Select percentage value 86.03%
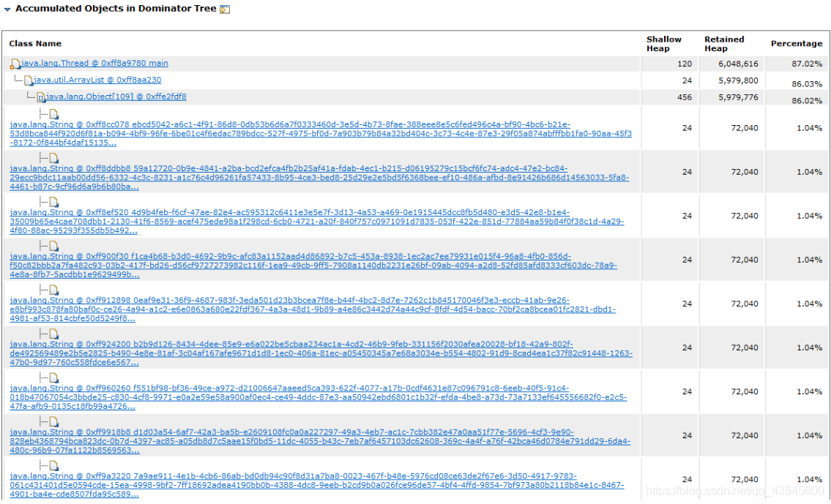Image resolution: width=831 pixels, height=504 pixels. (x=807, y=83)
